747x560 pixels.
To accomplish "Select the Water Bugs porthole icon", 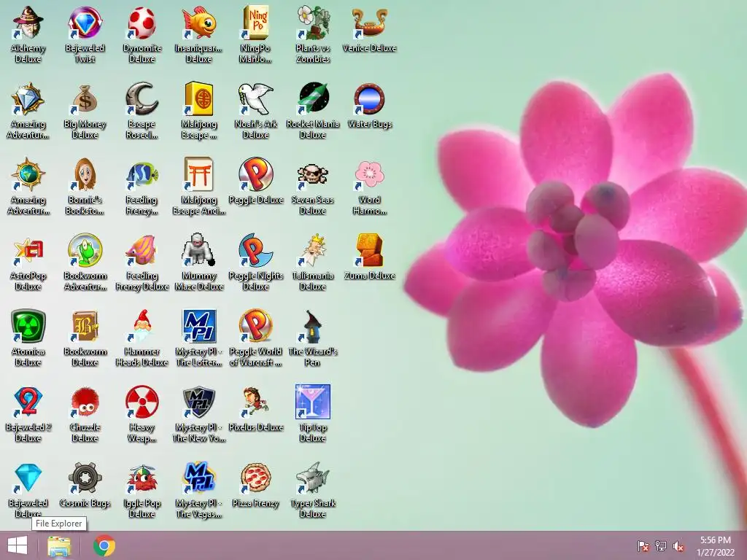I will [x=370, y=99].
